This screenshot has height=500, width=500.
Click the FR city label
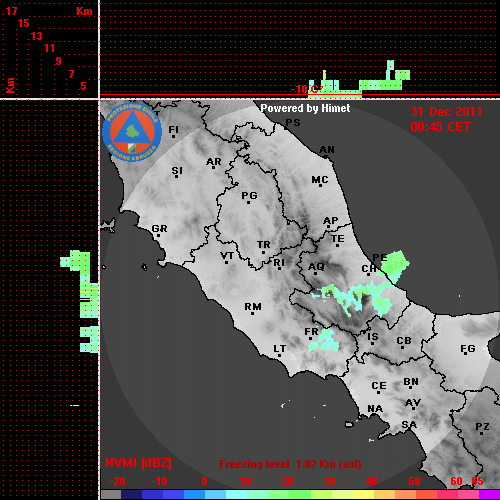coord(311,332)
